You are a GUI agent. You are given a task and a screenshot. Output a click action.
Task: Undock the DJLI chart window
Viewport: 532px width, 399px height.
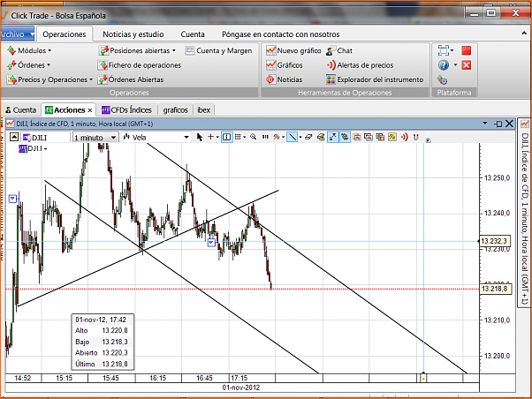pos(498,124)
